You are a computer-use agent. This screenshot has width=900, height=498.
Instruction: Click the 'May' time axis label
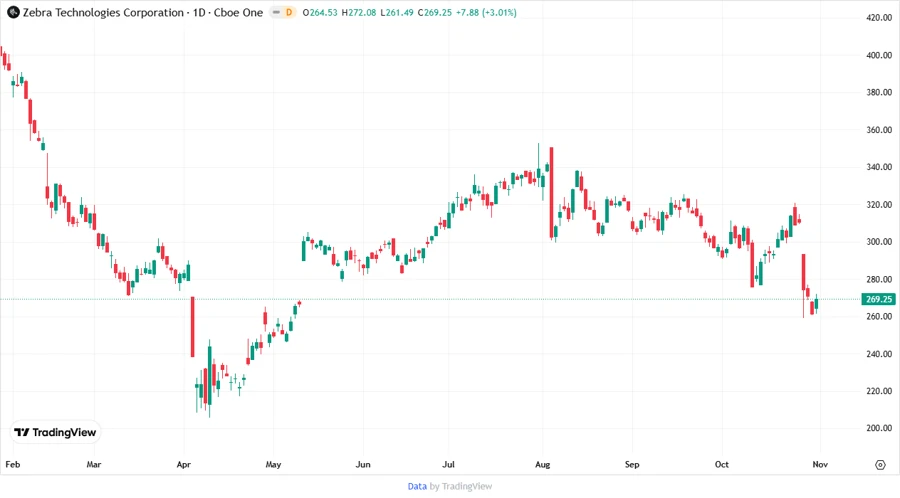coord(273,464)
